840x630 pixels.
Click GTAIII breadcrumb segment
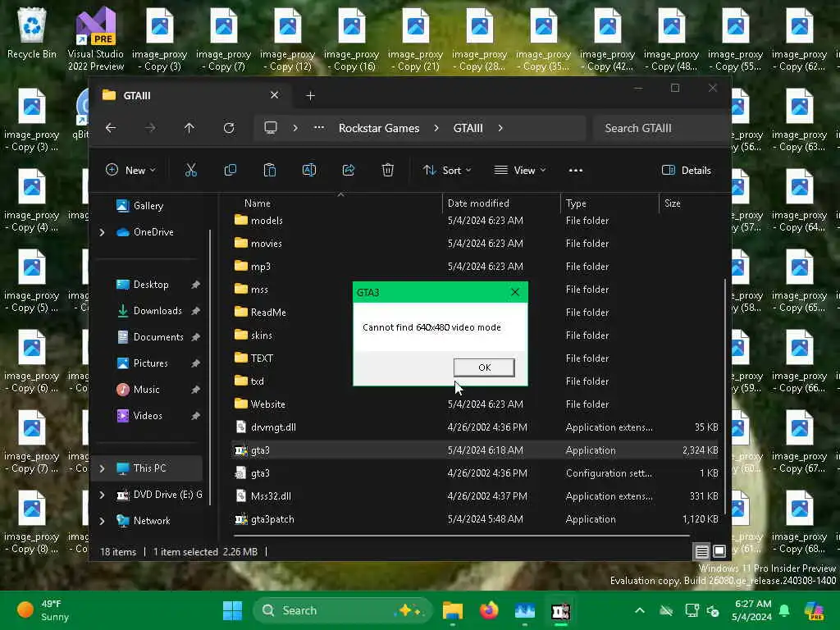point(468,128)
